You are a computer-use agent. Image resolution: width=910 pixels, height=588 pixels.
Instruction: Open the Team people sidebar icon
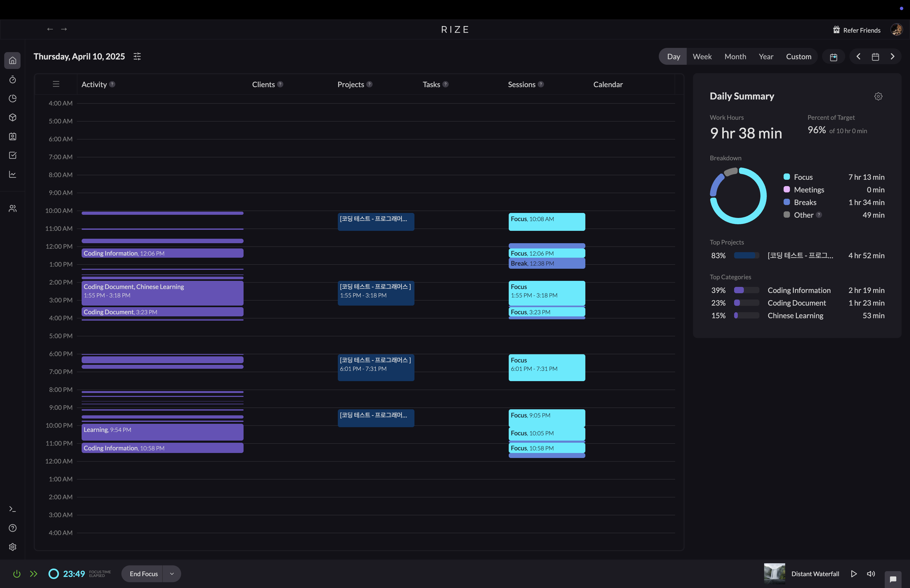[13, 208]
